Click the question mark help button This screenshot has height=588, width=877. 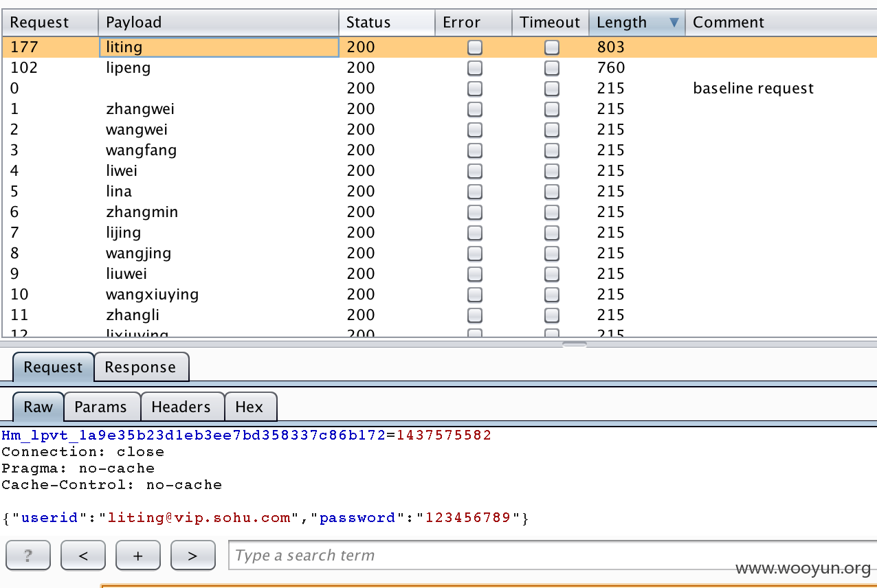tap(28, 555)
